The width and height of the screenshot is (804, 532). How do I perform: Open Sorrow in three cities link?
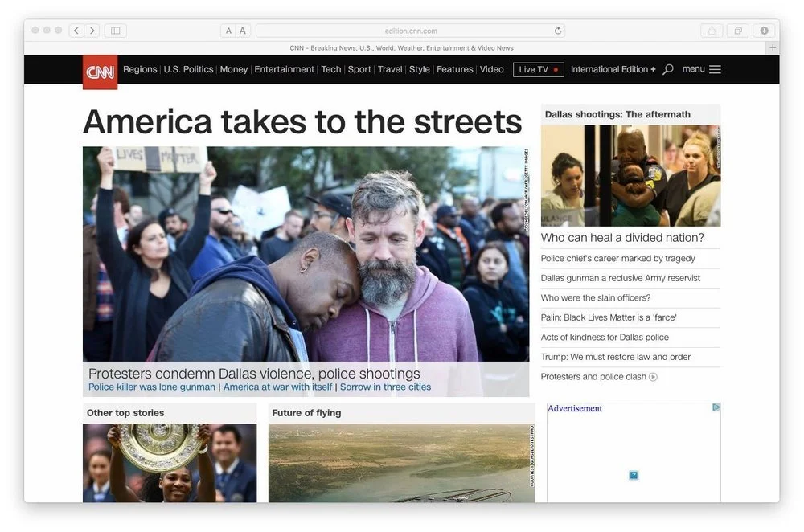386,387
